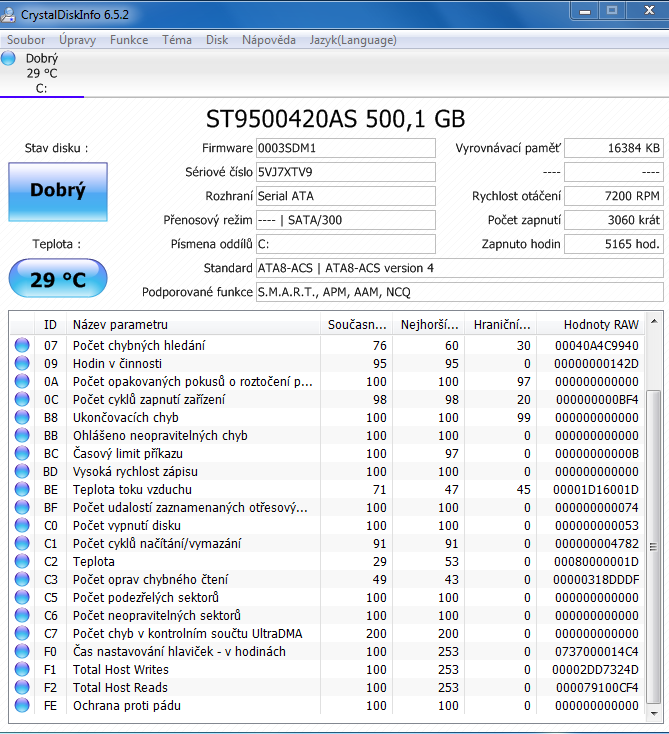This screenshot has width=669, height=734.
Task: Click the RAW value 00001D16001D
Action: (x=595, y=490)
